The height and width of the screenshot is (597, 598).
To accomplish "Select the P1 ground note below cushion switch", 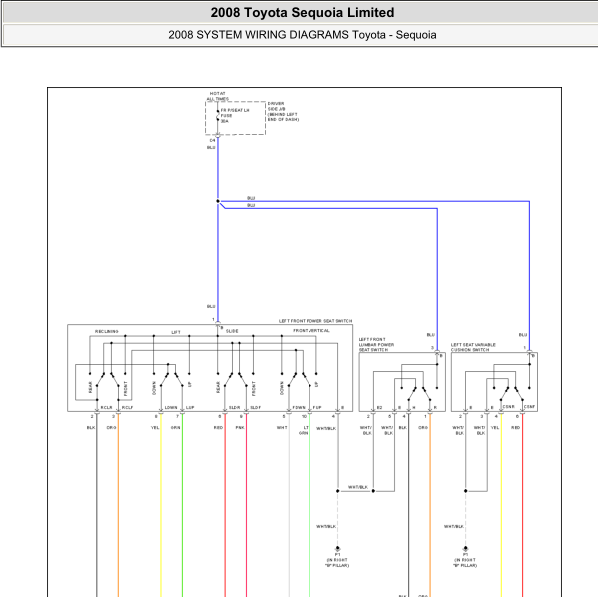I will pos(465,560).
